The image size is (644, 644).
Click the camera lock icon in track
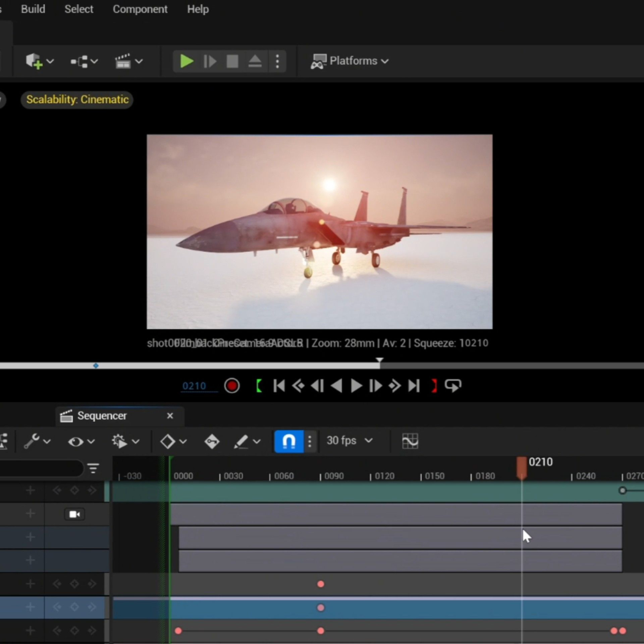click(x=75, y=514)
